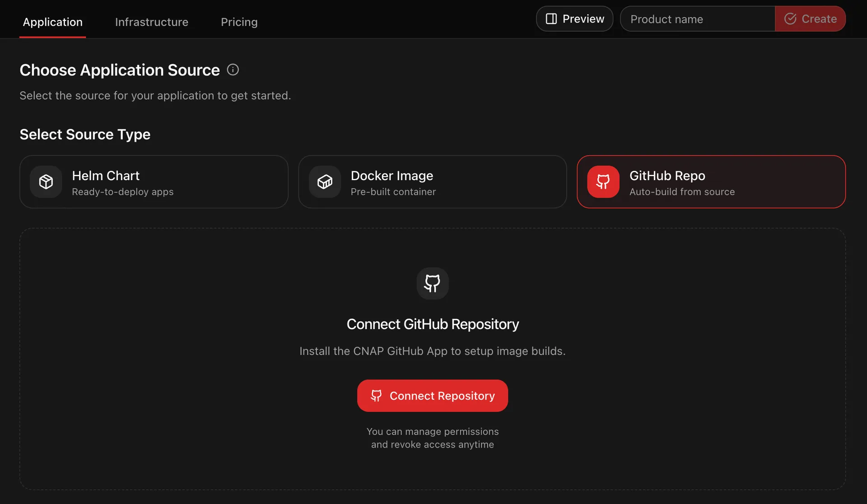The width and height of the screenshot is (867, 504).
Task: Click the Connect GitHub Repository heading
Action: [x=432, y=324]
